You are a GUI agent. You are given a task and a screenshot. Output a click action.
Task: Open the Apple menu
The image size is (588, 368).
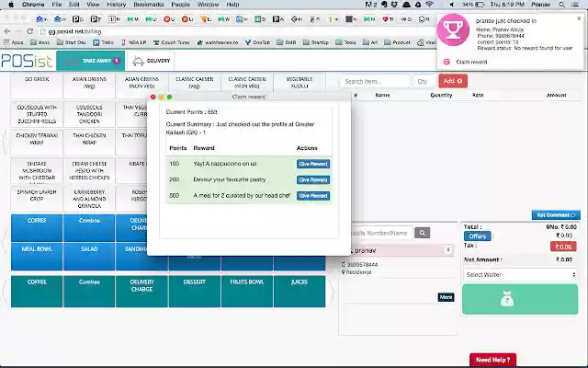pyautogui.click(x=11, y=5)
